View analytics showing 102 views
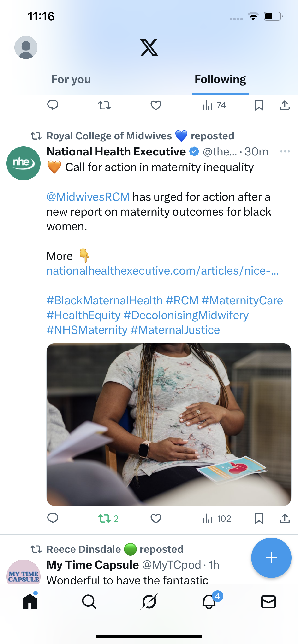 pos(217,518)
